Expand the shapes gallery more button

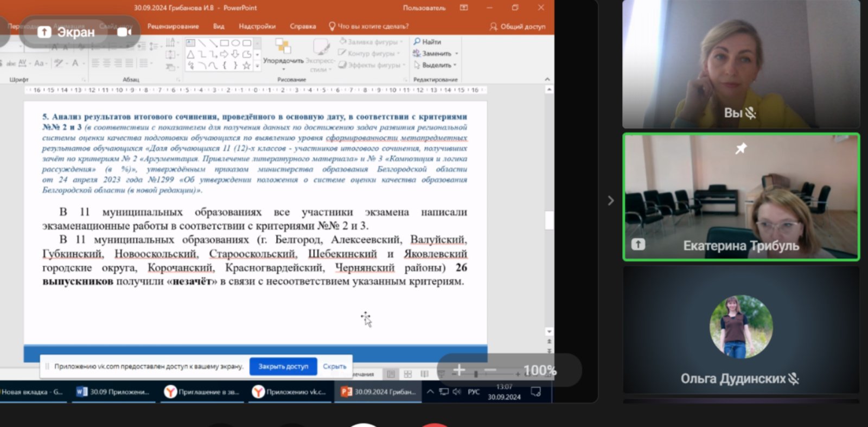click(x=257, y=66)
